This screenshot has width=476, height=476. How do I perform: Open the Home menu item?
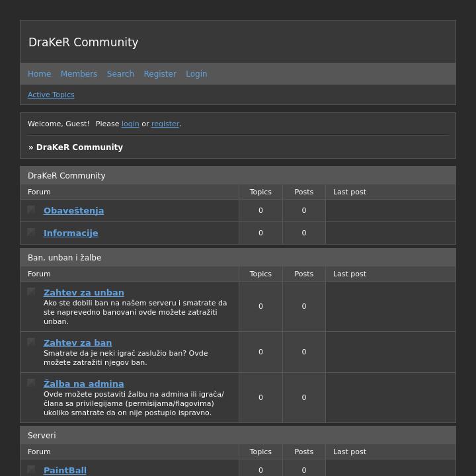(x=39, y=74)
